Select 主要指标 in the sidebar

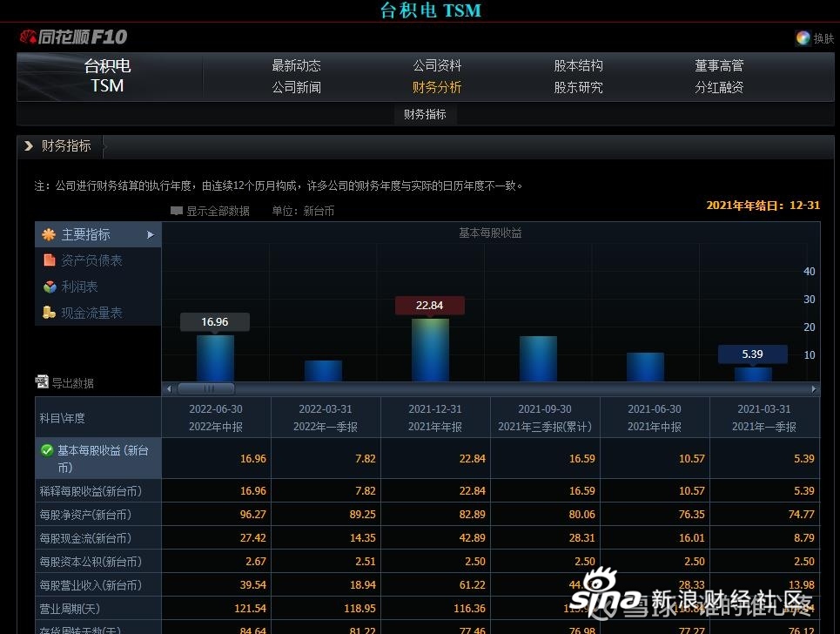coord(98,234)
